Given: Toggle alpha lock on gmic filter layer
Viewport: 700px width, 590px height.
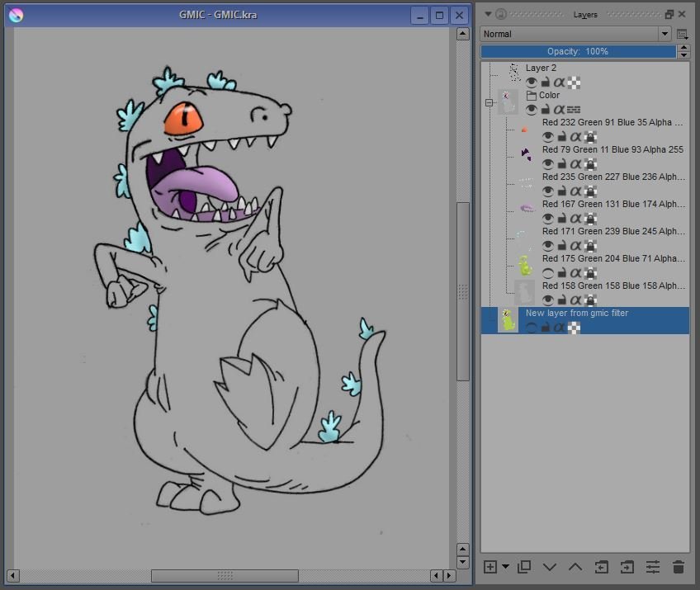Looking at the screenshot, I should [x=574, y=328].
